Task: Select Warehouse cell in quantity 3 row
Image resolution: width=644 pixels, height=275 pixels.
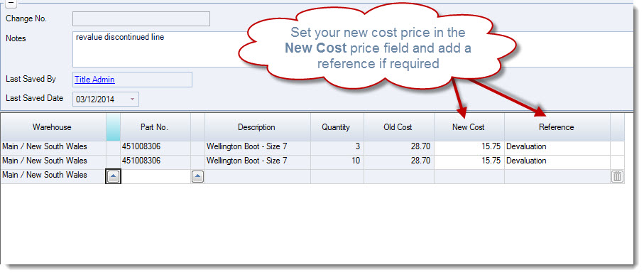Action: (x=53, y=147)
